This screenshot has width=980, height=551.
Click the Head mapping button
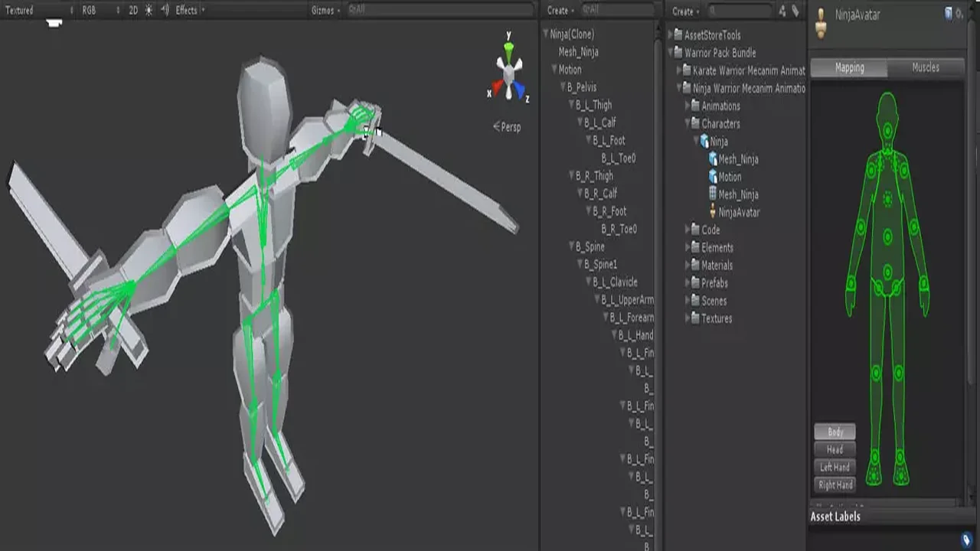tap(835, 450)
